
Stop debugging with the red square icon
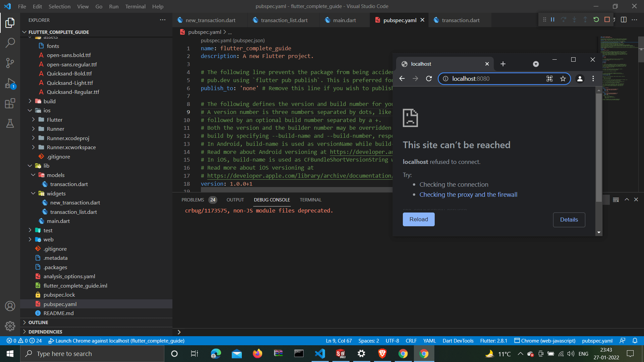coord(607,19)
